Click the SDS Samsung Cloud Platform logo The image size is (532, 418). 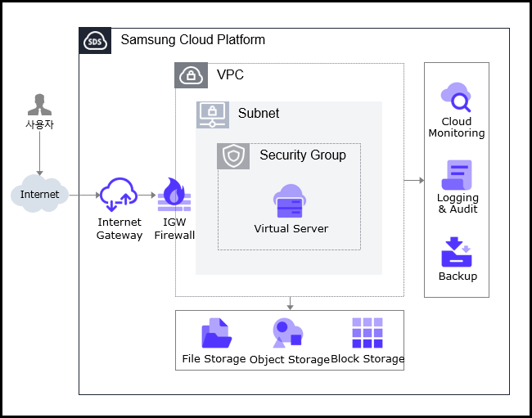[x=95, y=41]
